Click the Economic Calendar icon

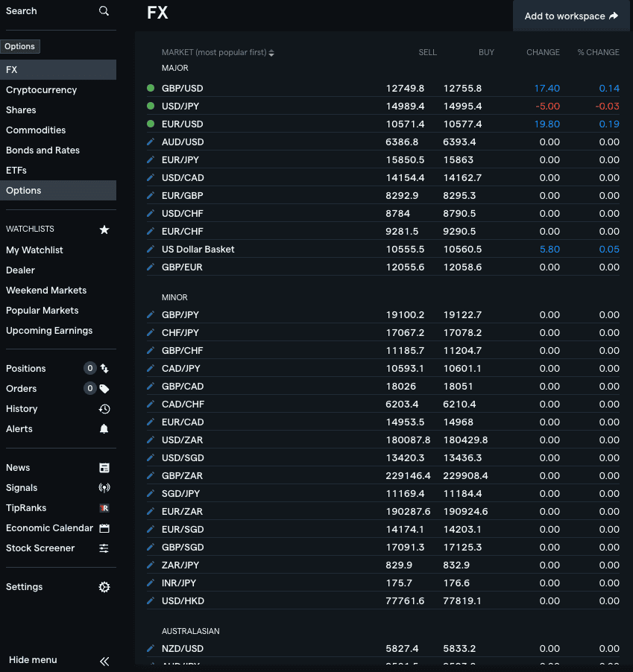104,528
